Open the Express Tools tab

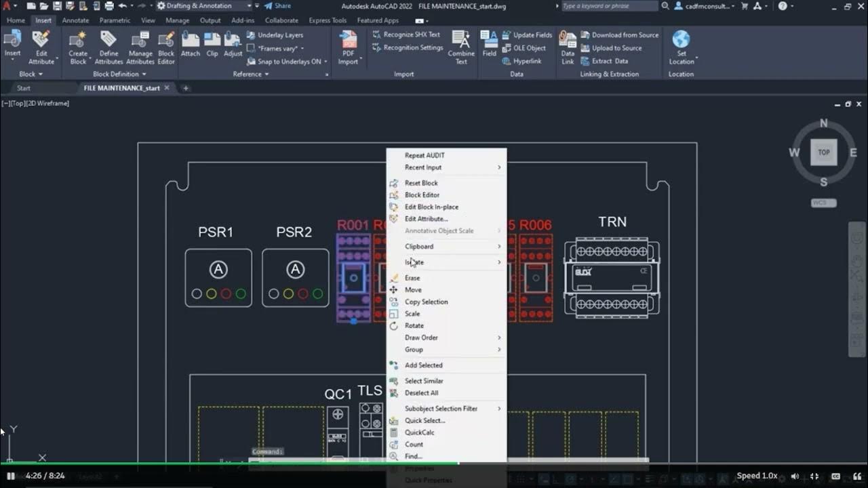[x=328, y=20]
